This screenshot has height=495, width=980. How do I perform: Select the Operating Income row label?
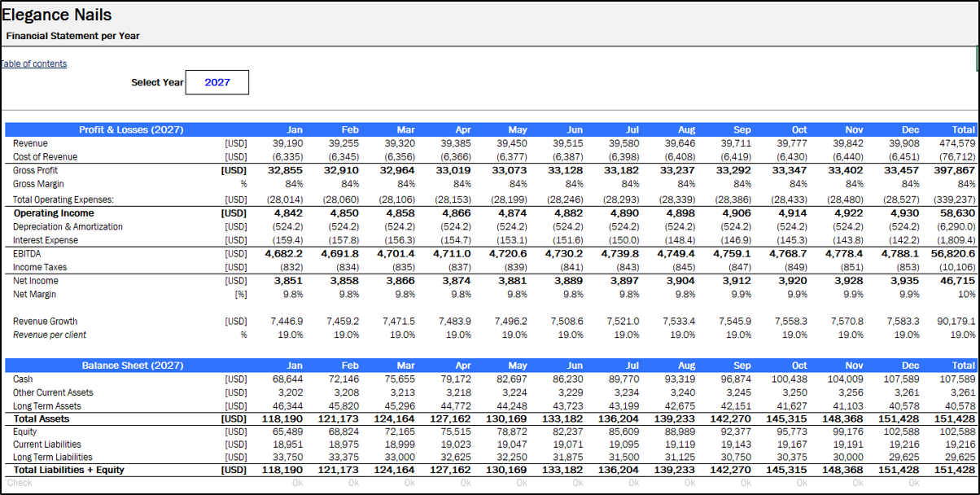(x=47, y=213)
